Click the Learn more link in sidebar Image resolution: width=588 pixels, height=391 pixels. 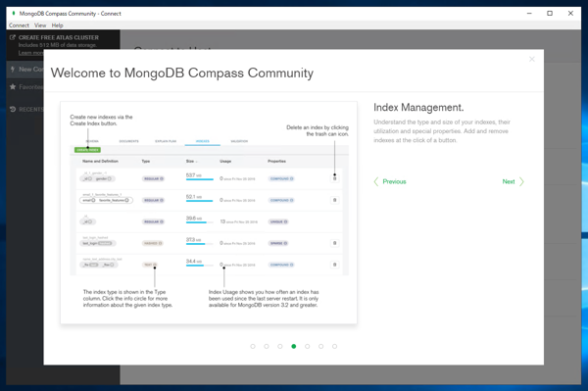(30, 53)
